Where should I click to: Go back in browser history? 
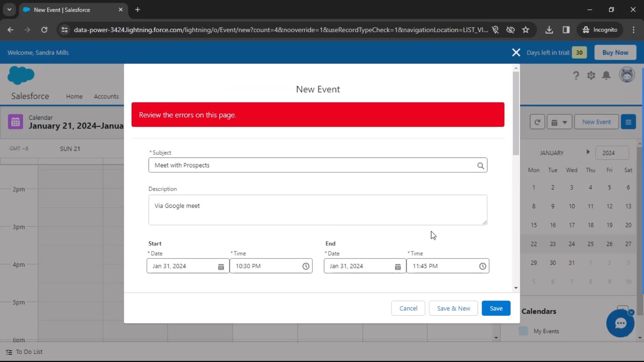coord(10,30)
